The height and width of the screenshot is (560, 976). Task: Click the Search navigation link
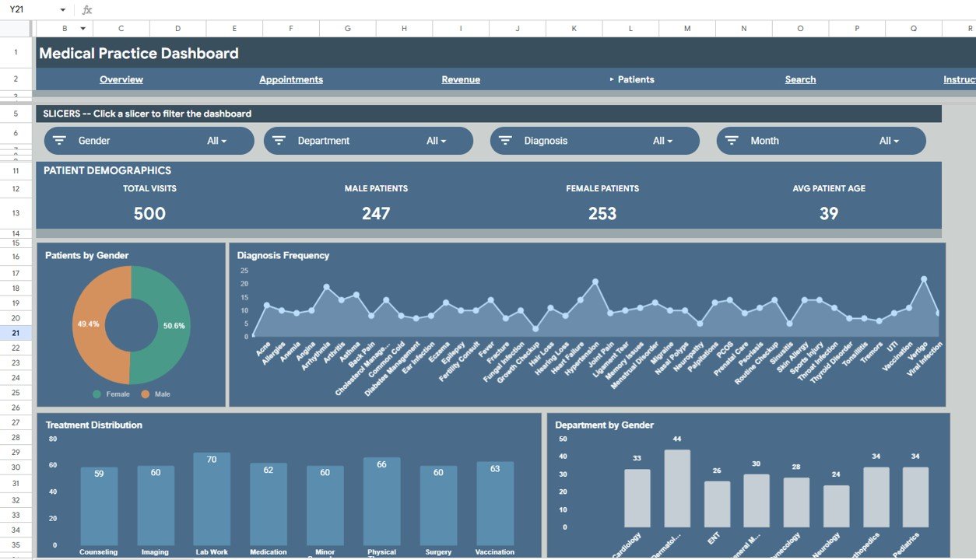click(800, 79)
